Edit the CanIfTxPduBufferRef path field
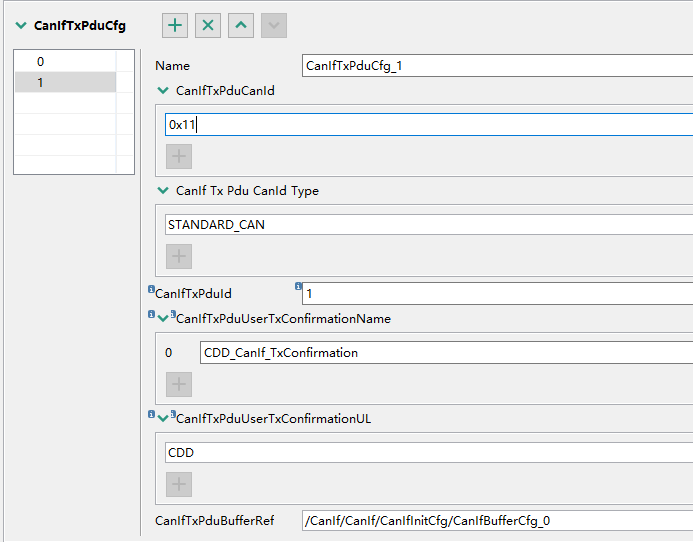693x542 pixels. pyautogui.click(x=497, y=521)
